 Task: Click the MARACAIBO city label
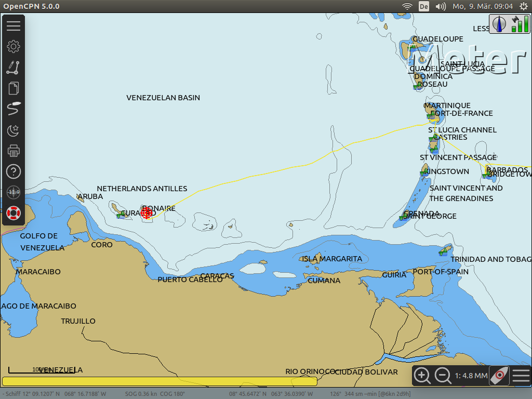(x=38, y=272)
